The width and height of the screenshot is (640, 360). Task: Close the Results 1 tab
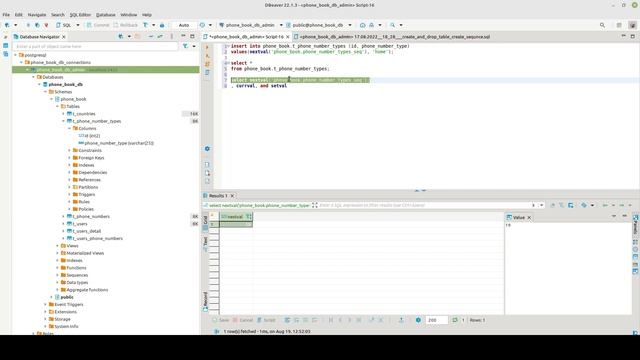pyautogui.click(x=232, y=196)
